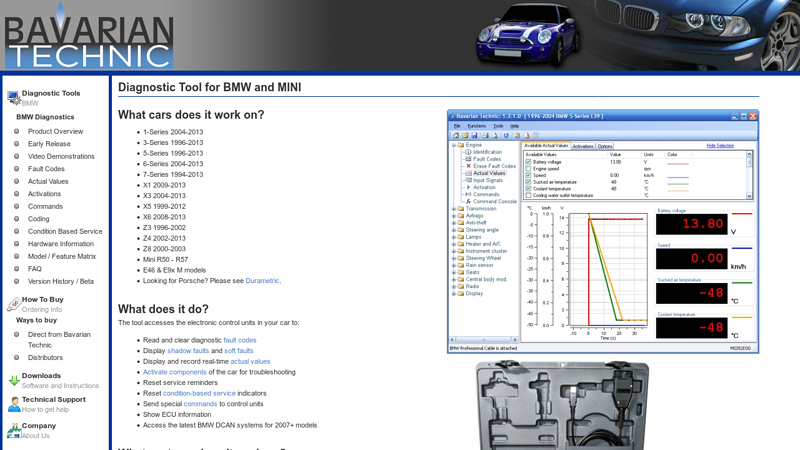
Task: Click the info icon beside Identification in the tree
Action: coord(468,152)
